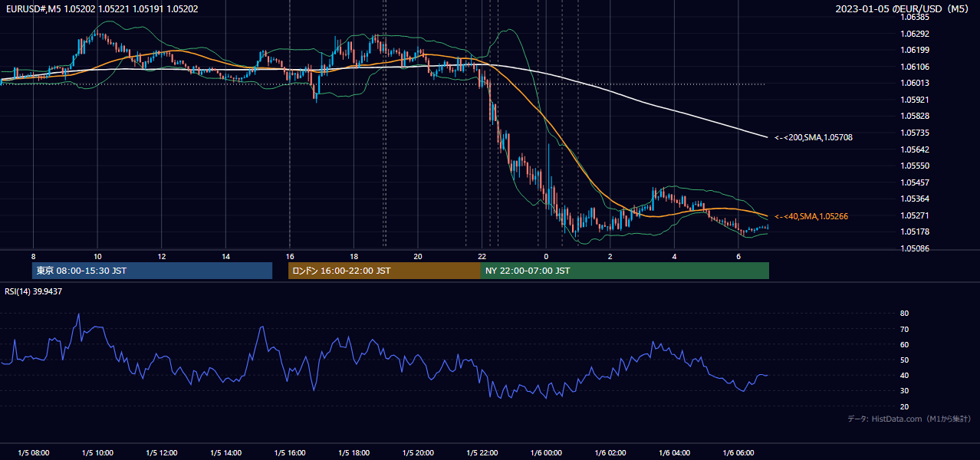Click the 1.06013 price axis label

(x=913, y=84)
